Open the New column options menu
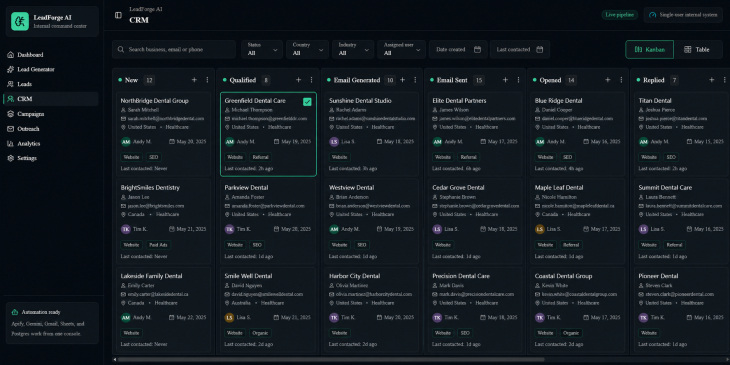 pyautogui.click(x=207, y=80)
